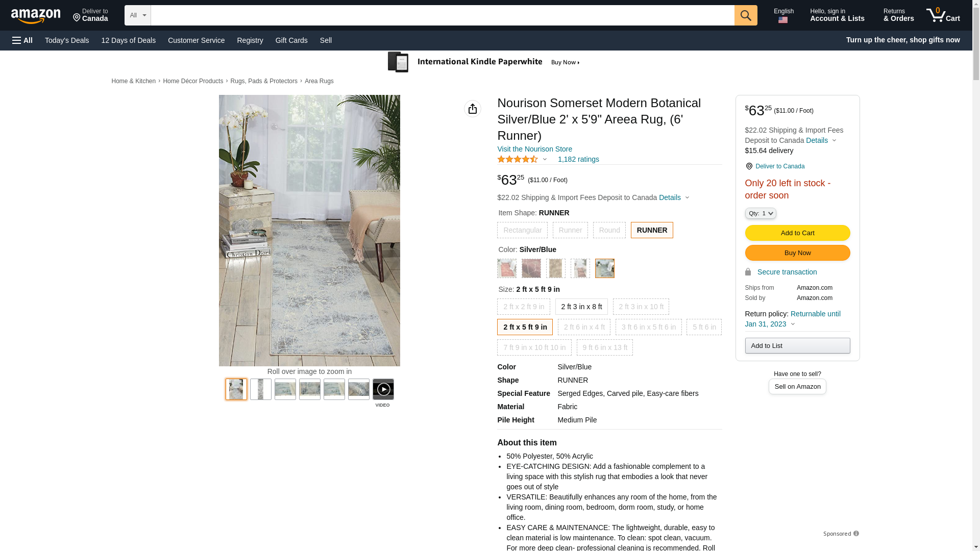
Task: Select the Round shape option
Action: click(x=609, y=230)
